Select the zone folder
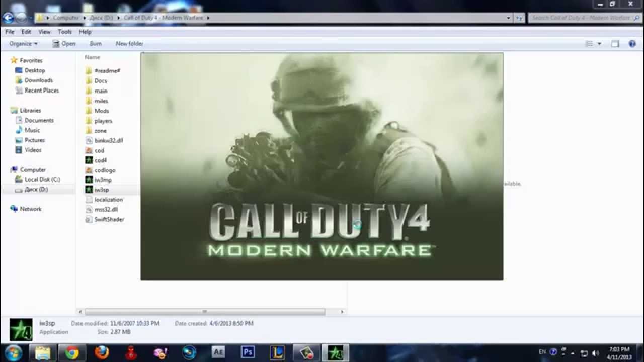This screenshot has width=644, height=362. click(x=96, y=130)
